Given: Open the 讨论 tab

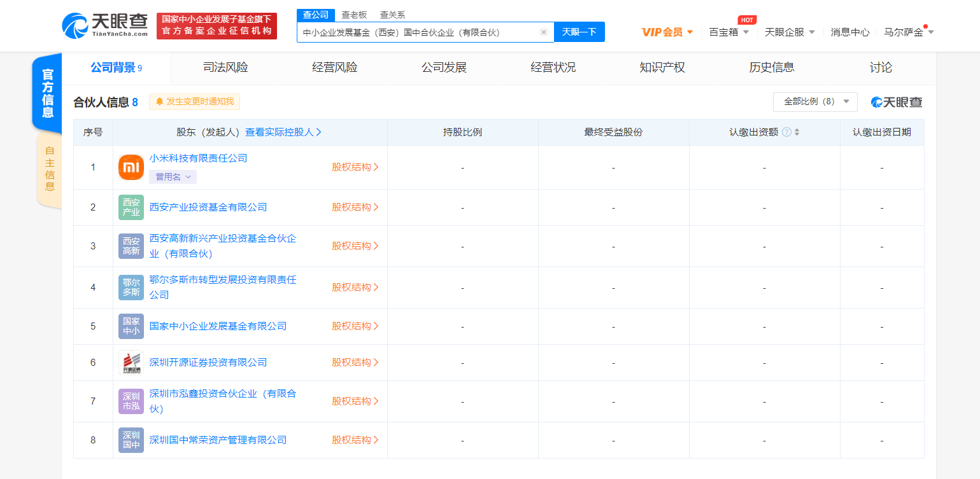Looking at the screenshot, I should (881, 67).
